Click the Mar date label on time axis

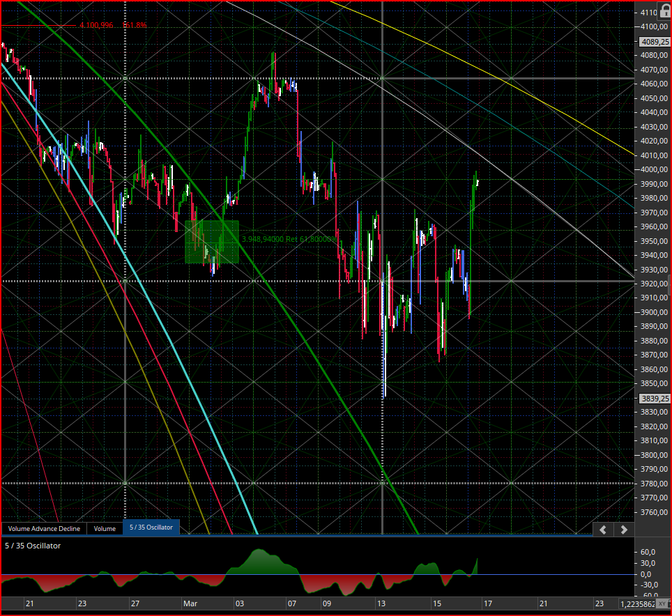[190, 603]
